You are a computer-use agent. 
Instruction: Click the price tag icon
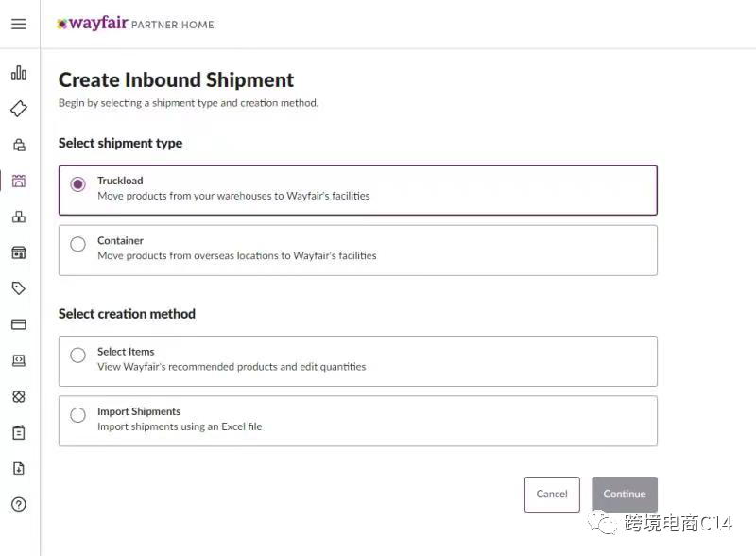(x=19, y=288)
